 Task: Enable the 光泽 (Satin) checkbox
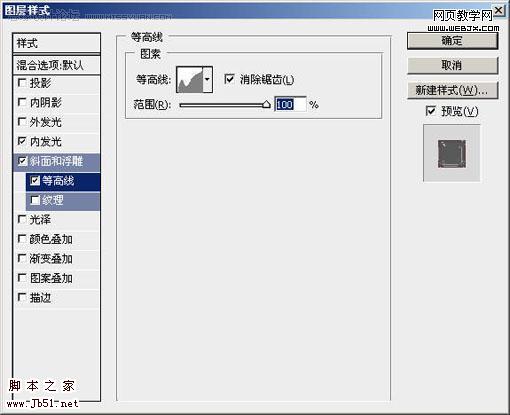click(22, 219)
